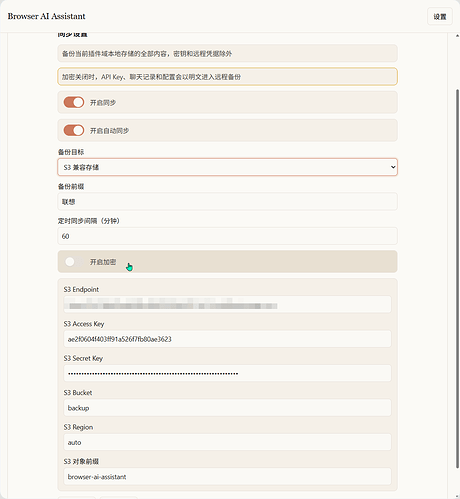Image resolution: width=460 pixels, height=499 pixels.
Task: Click the masked S3 Secret Key field
Action: click(x=227, y=373)
